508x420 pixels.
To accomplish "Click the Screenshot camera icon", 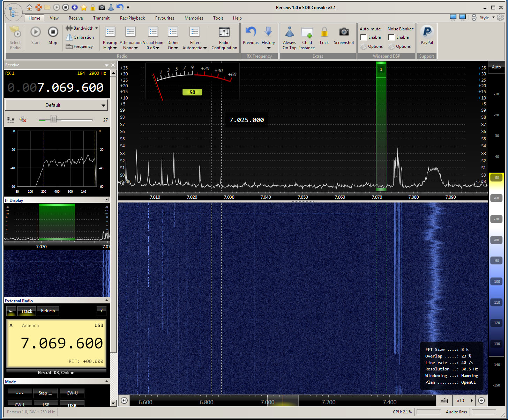I will (344, 32).
